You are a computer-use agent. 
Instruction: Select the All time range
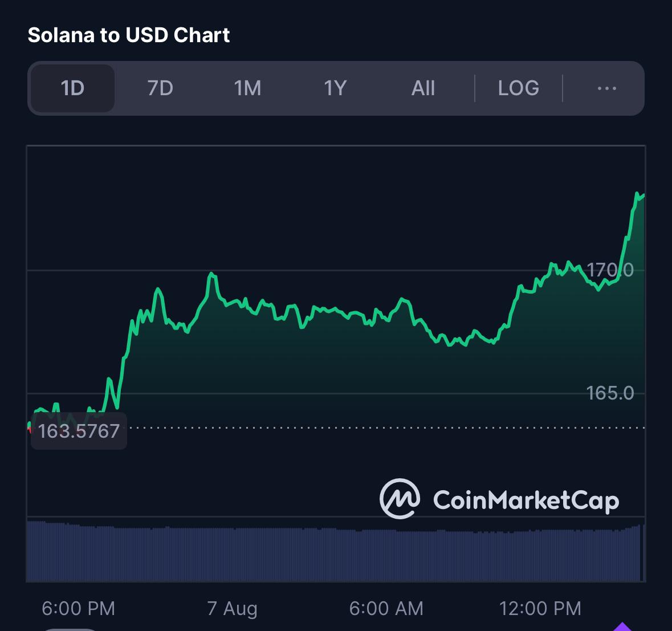pyautogui.click(x=423, y=88)
